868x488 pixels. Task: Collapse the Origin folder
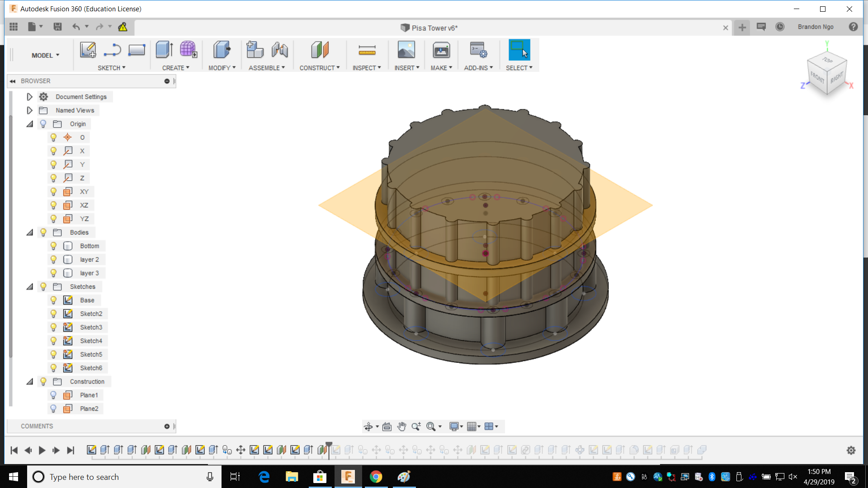(x=30, y=124)
